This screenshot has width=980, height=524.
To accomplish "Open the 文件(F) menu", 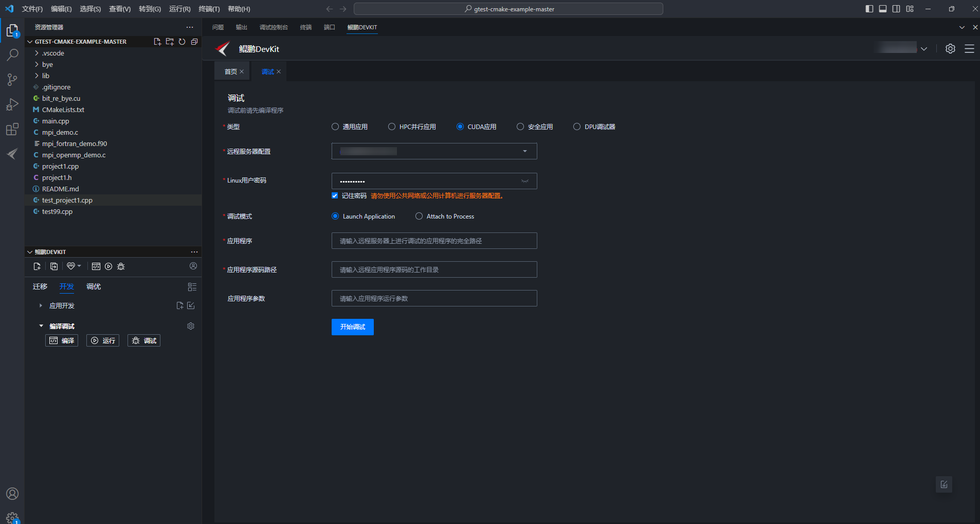I will [x=32, y=9].
